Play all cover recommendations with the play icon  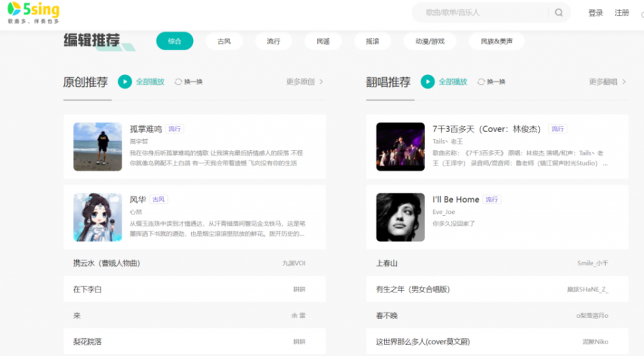pos(428,82)
